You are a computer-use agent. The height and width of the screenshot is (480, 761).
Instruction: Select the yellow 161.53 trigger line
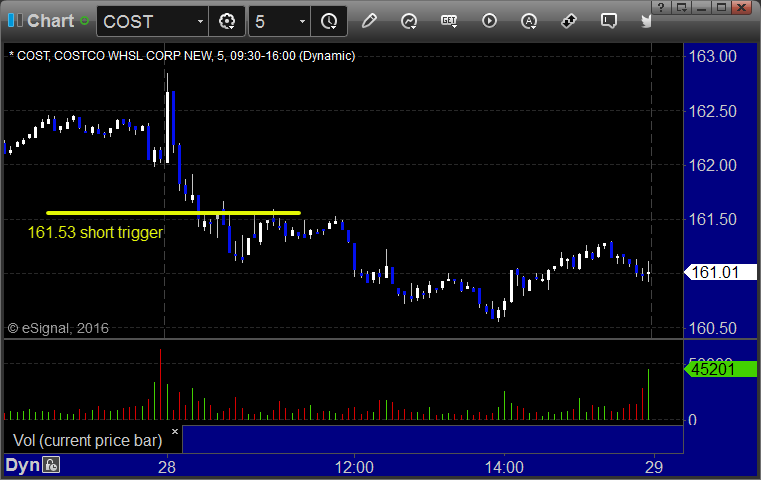tap(173, 213)
